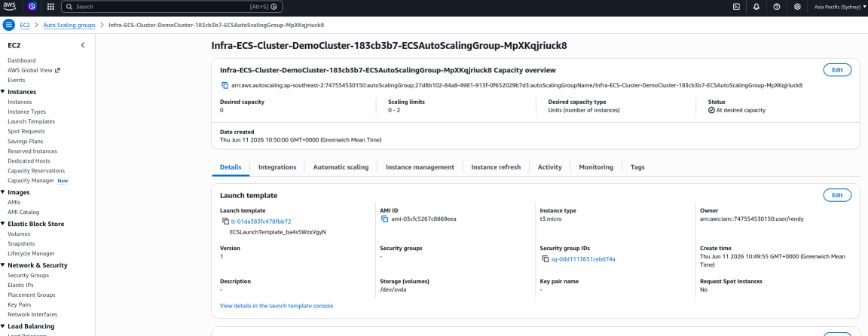Viewport: 868px width, 336px height.
Task: Click the purple shield icon beside AWS logo
Action: coord(32,7)
